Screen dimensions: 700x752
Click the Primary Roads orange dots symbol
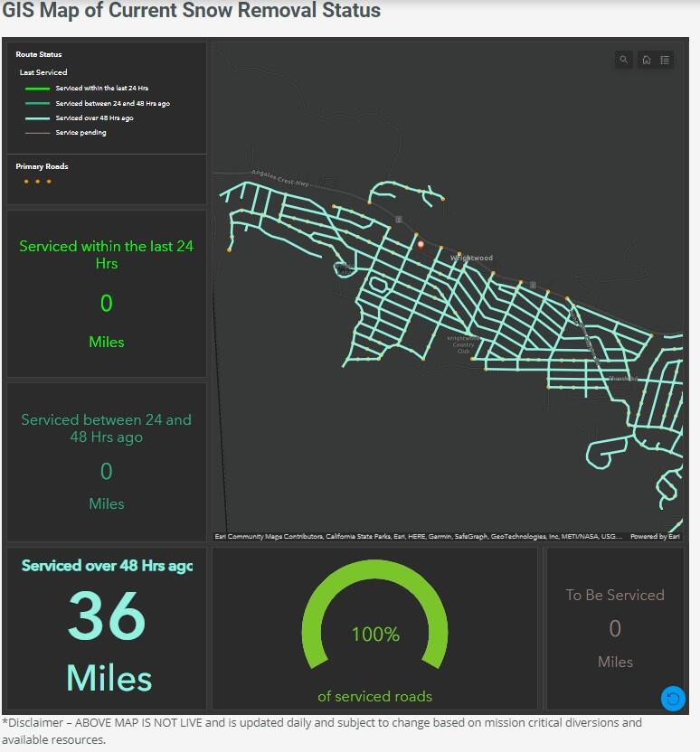(37, 182)
